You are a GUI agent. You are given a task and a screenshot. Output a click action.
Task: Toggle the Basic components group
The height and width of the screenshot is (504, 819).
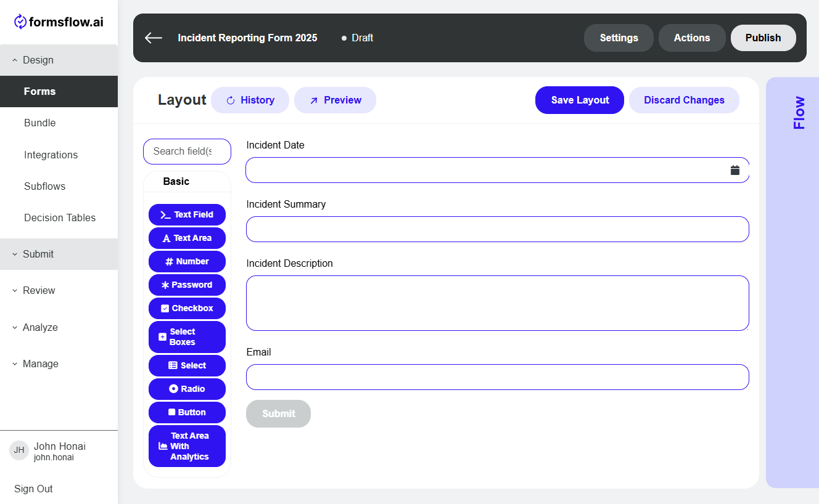[x=187, y=181]
